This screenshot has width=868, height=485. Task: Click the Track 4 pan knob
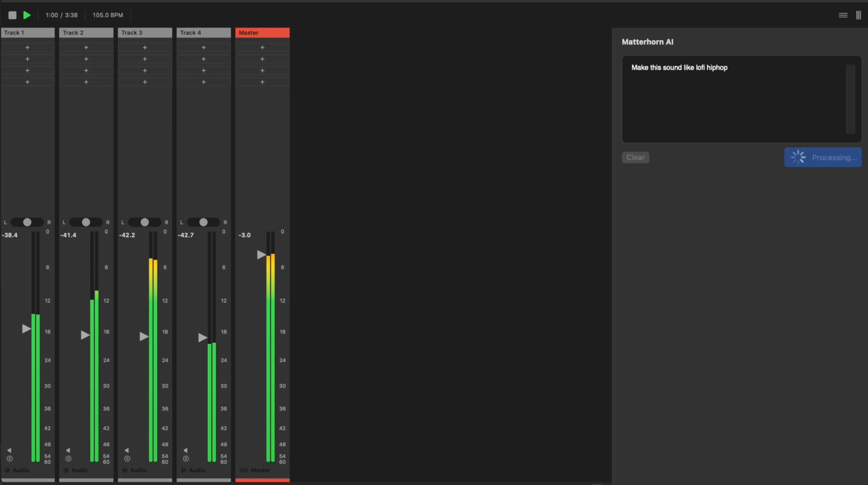coord(203,222)
